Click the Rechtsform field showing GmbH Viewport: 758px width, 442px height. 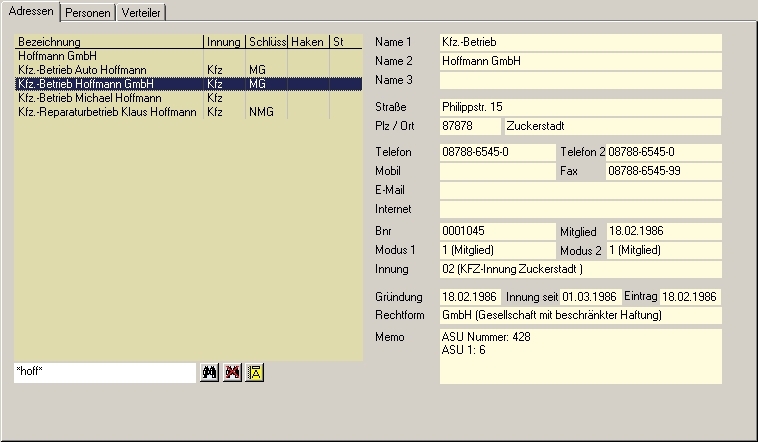pos(579,316)
